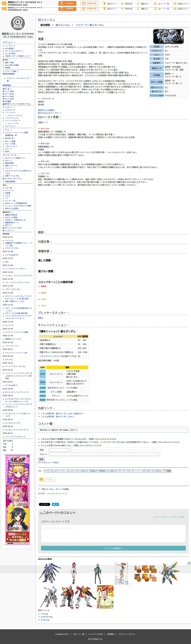191x644 pixels.
Task: Open the トップページ sidebar link
Action: pos(10,46)
